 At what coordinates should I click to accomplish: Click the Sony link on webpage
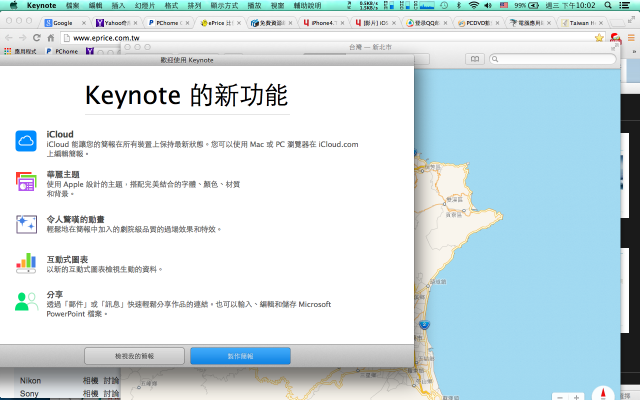29,393
